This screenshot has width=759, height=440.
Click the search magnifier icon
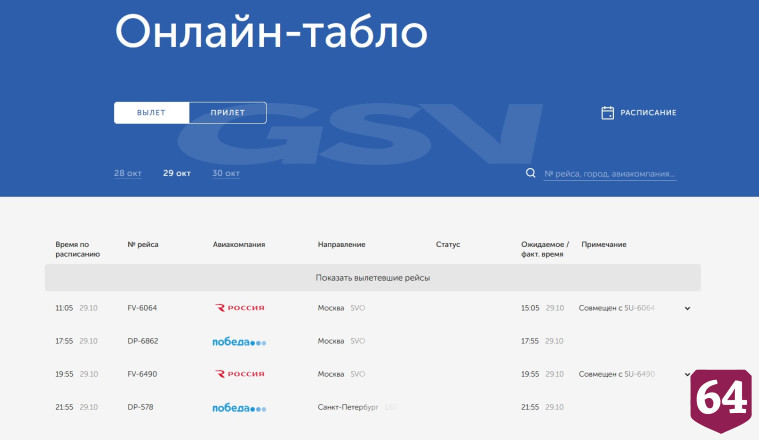tap(531, 173)
